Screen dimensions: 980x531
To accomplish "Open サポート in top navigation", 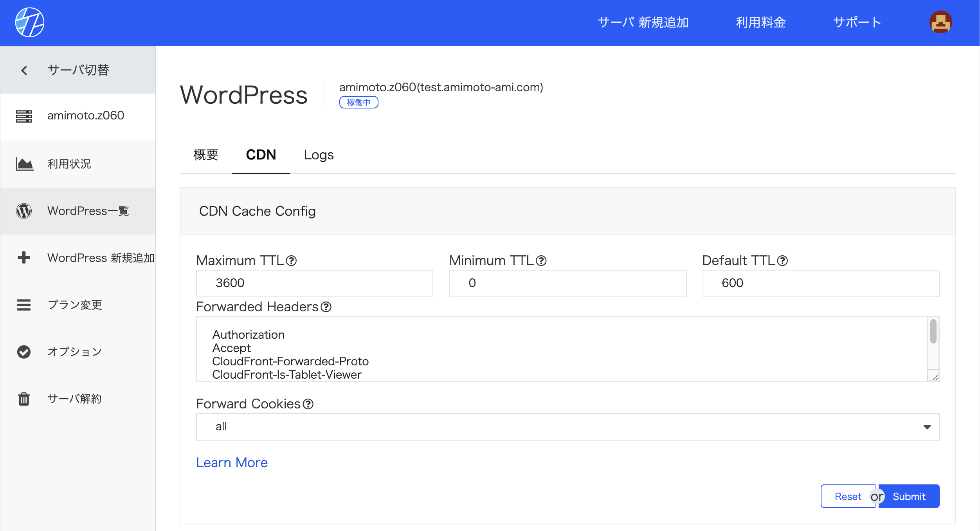I will pyautogui.click(x=857, y=23).
